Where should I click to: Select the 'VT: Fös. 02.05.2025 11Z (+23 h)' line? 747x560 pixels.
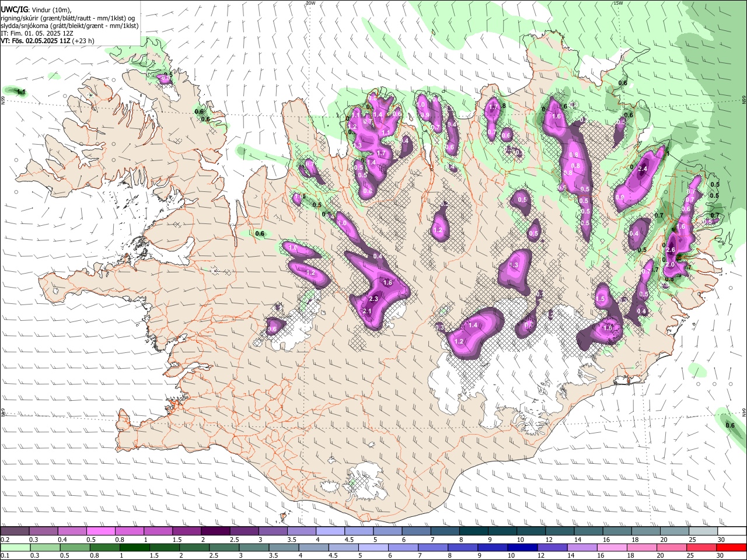coord(48,41)
